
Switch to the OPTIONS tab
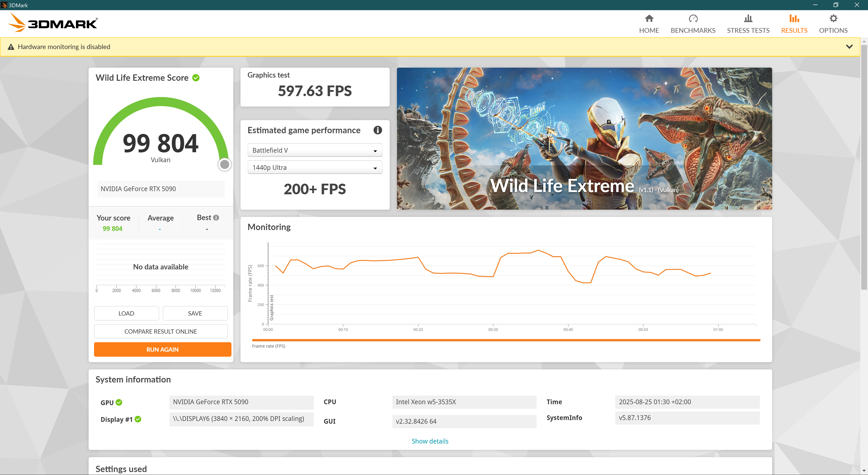tap(833, 24)
